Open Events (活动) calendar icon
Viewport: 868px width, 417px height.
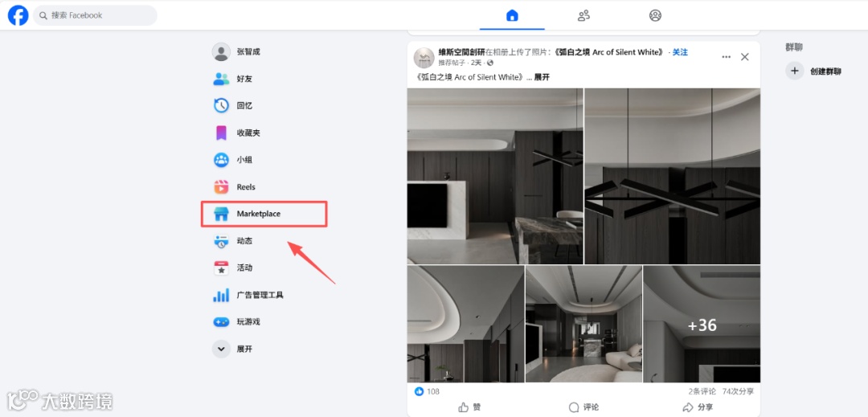(221, 268)
